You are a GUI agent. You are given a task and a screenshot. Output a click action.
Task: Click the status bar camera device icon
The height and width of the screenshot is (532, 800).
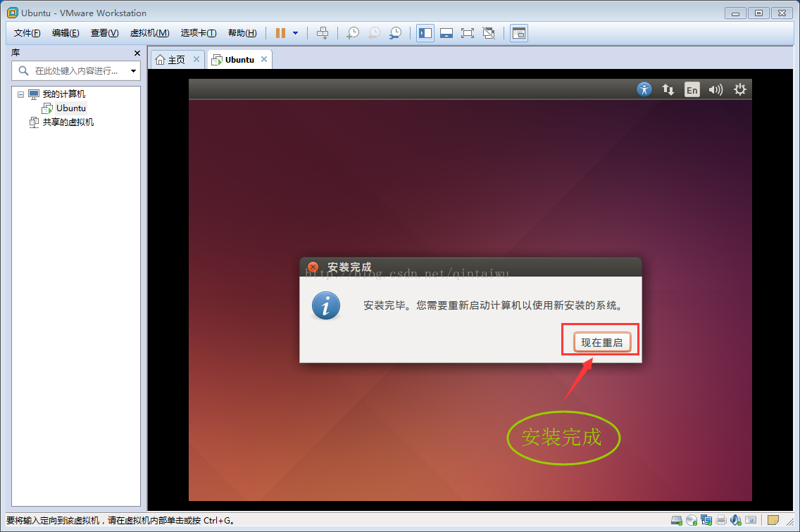coord(751,520)
